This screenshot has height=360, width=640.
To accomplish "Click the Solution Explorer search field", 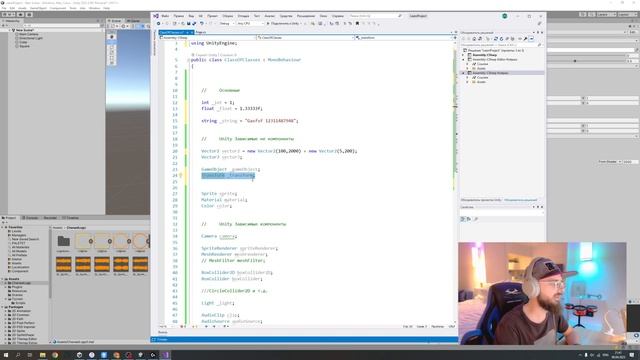I will tap(502, 45).
